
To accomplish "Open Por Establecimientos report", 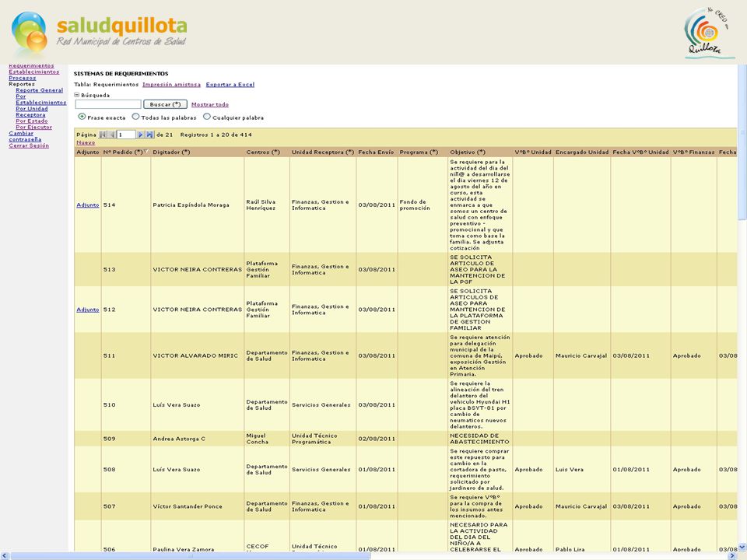I will 41,100.
